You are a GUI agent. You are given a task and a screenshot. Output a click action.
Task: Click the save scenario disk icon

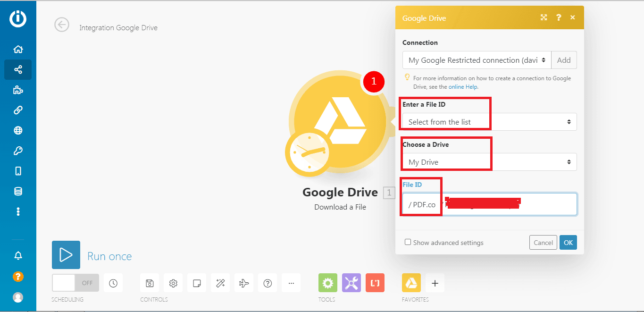coord(150,283)
